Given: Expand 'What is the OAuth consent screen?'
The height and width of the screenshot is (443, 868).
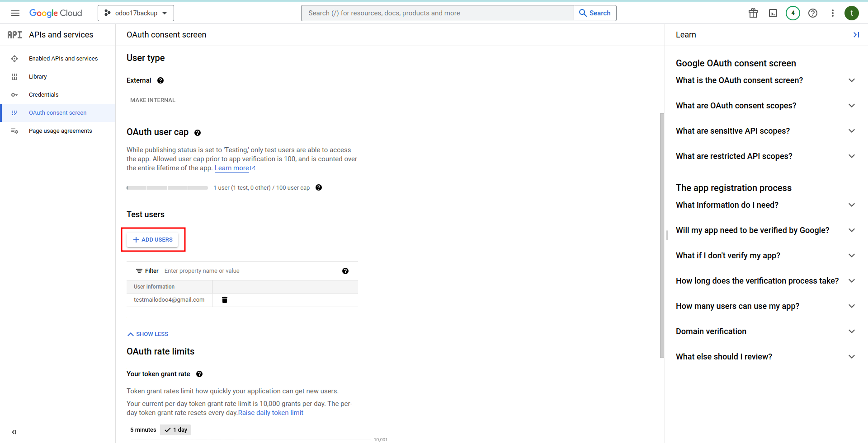Looking at the screenshot, I should 765,80.
